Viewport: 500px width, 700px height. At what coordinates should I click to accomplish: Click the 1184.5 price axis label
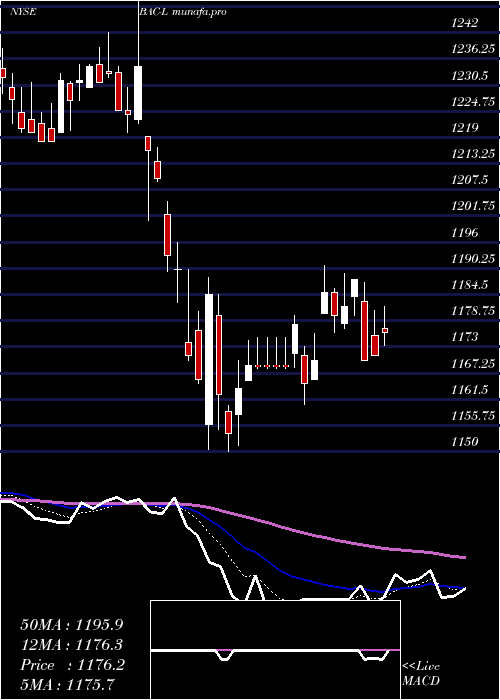click(469, 285)
